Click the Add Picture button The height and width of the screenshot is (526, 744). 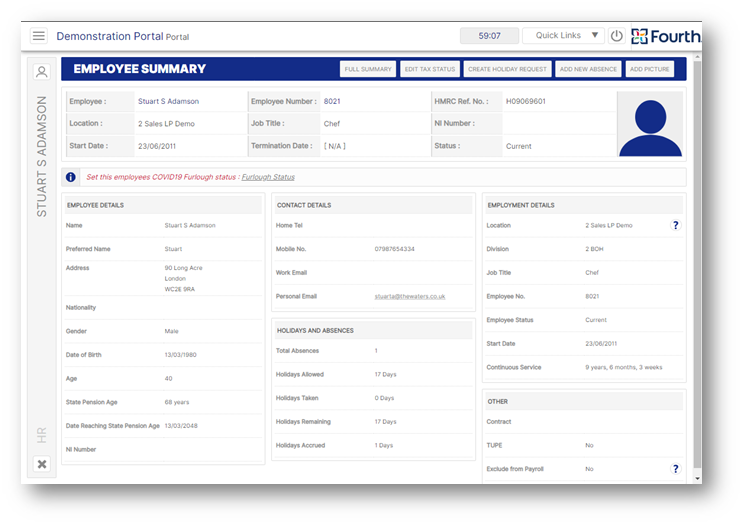pos(650,69)
